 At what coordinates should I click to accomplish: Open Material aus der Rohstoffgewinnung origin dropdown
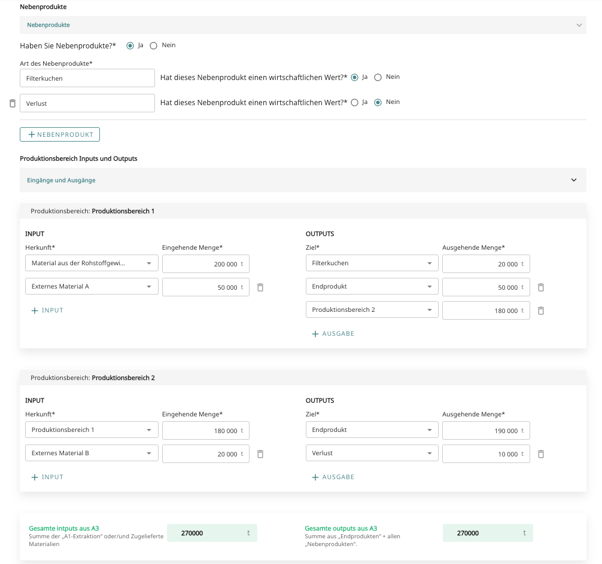(x=92, y=263)
